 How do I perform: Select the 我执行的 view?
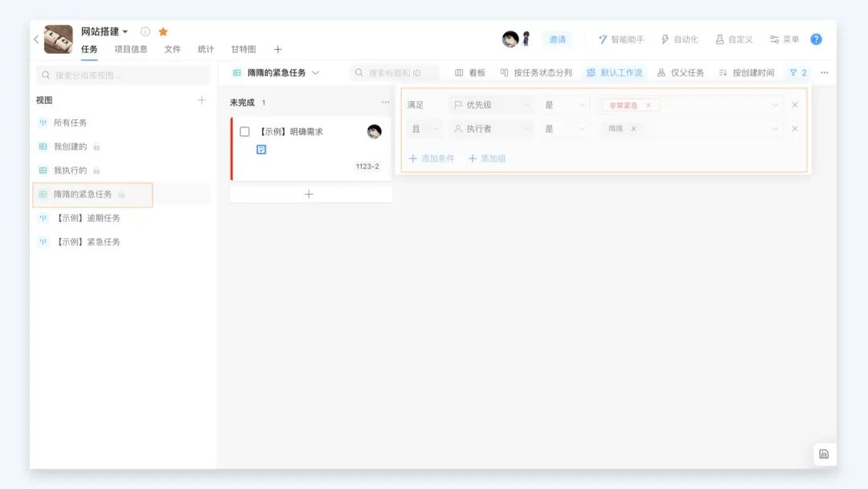tap(70, 170)
